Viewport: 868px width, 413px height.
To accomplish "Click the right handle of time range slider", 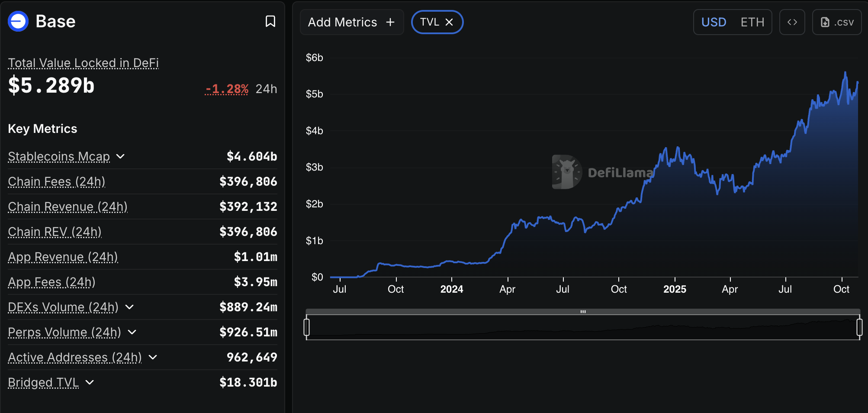I will 859,327.
